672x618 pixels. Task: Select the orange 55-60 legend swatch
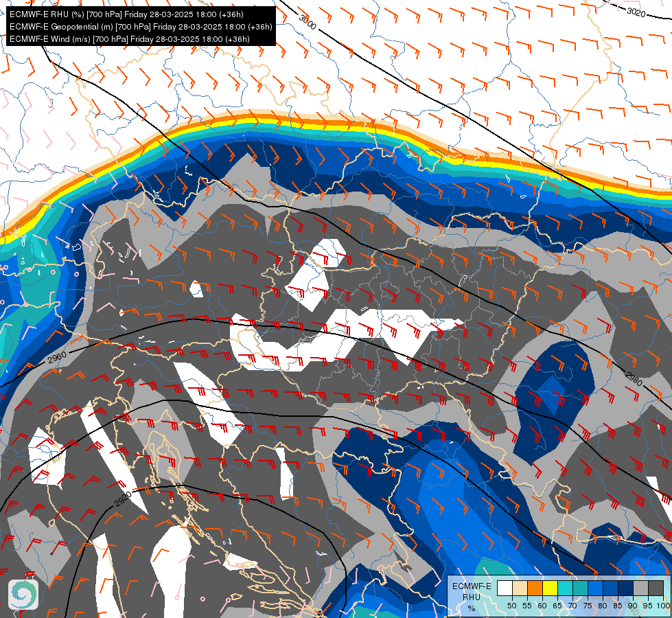[535, 588]
